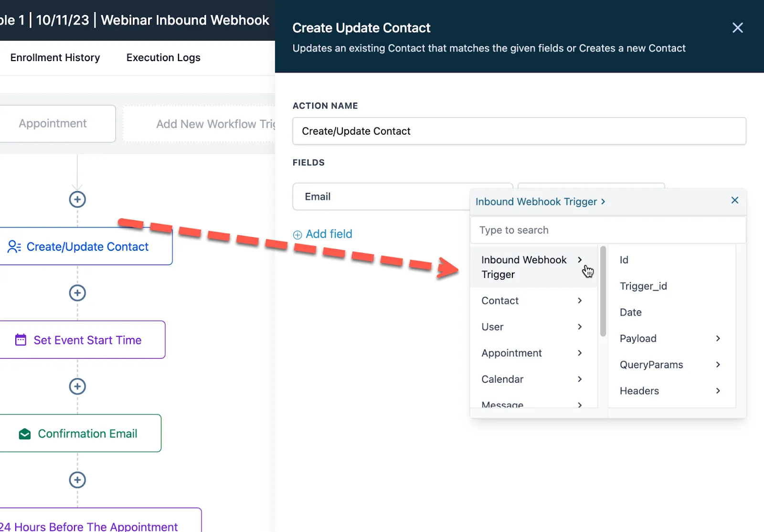Switch to the Enrollment History tab
764x532 pixels.
coord(55,58)
